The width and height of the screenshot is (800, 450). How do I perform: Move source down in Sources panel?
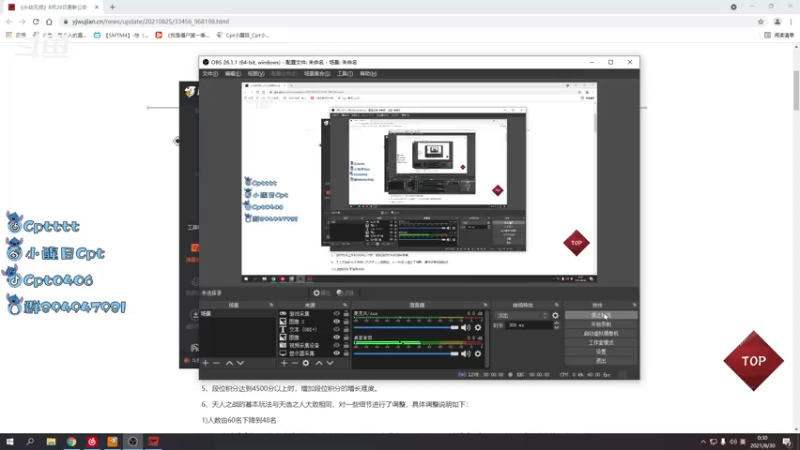[330, 363]
